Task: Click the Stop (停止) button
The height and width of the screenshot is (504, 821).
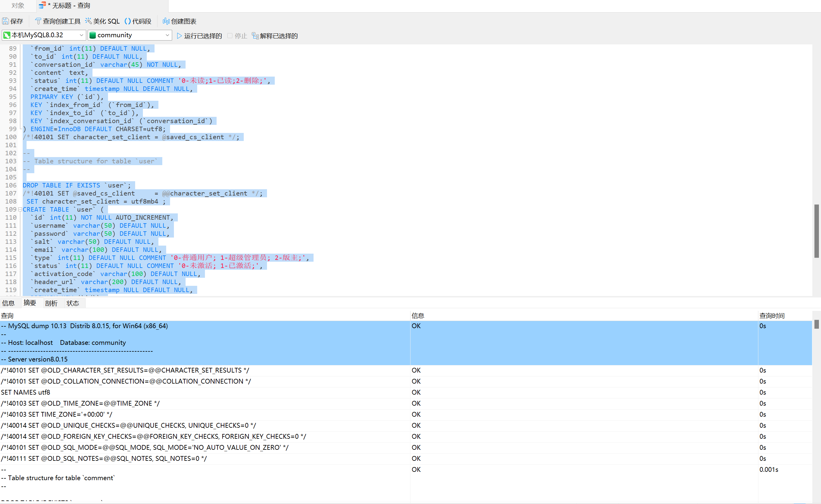Action: click(x=237, y=36)
